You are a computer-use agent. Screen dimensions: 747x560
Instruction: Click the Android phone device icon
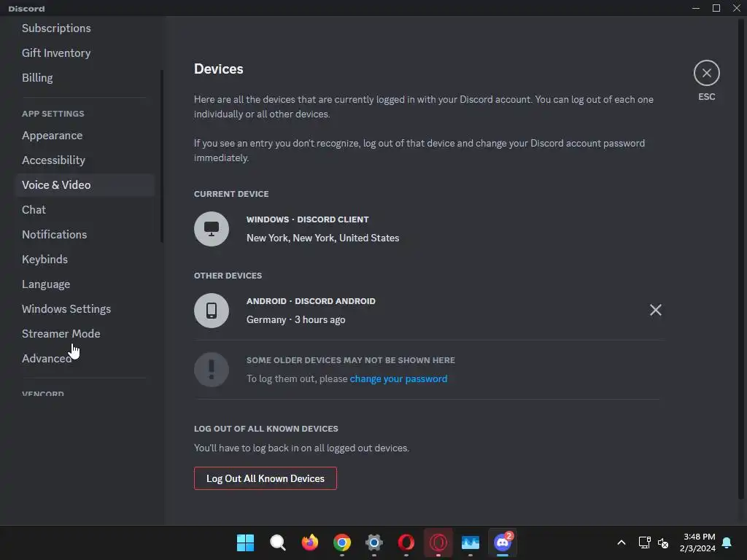212,311
